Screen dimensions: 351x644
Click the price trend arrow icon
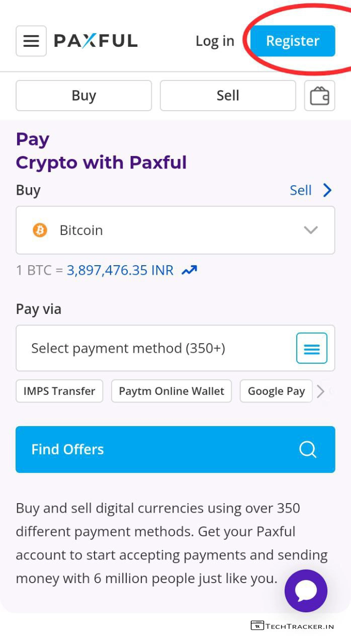190,271
